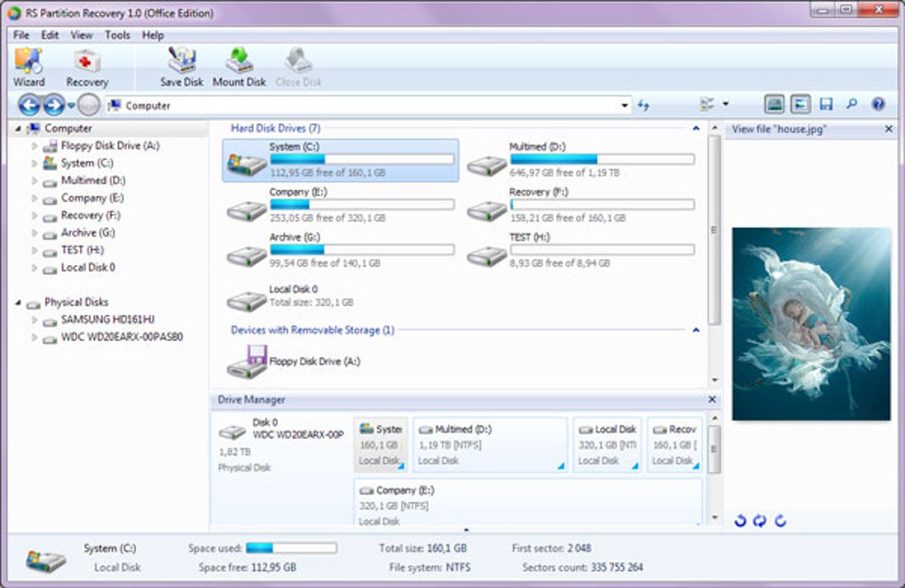Expand Multimed (D:) in the tree

point(34,181)
